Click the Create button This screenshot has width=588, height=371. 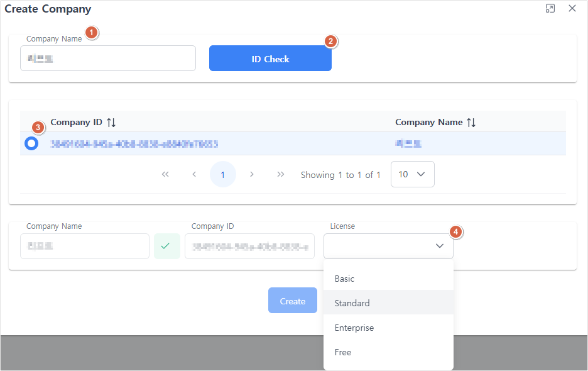pyautogui.click(x=293, y=301)
